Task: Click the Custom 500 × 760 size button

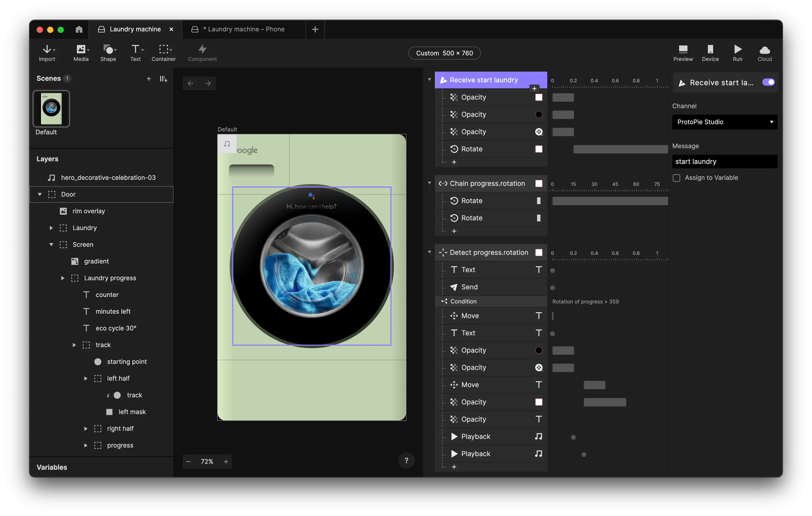Action: point(444,53)
